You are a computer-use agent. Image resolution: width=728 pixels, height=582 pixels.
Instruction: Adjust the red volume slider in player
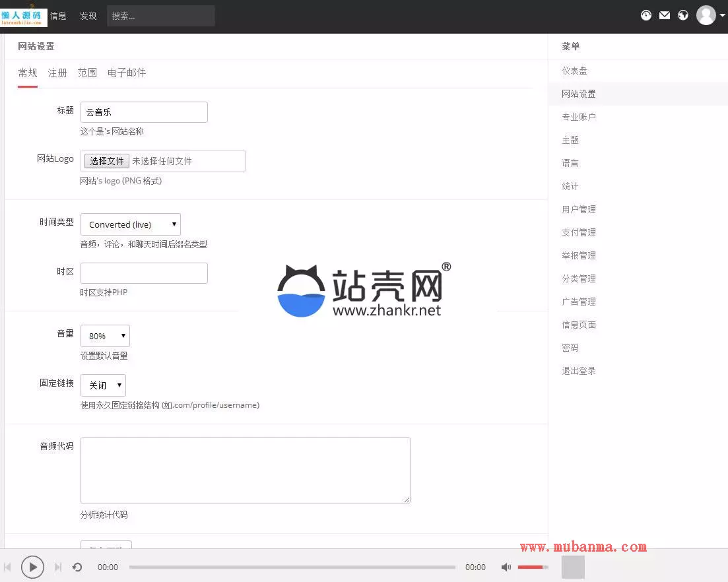pyautogui.click(x=532, y=567)
